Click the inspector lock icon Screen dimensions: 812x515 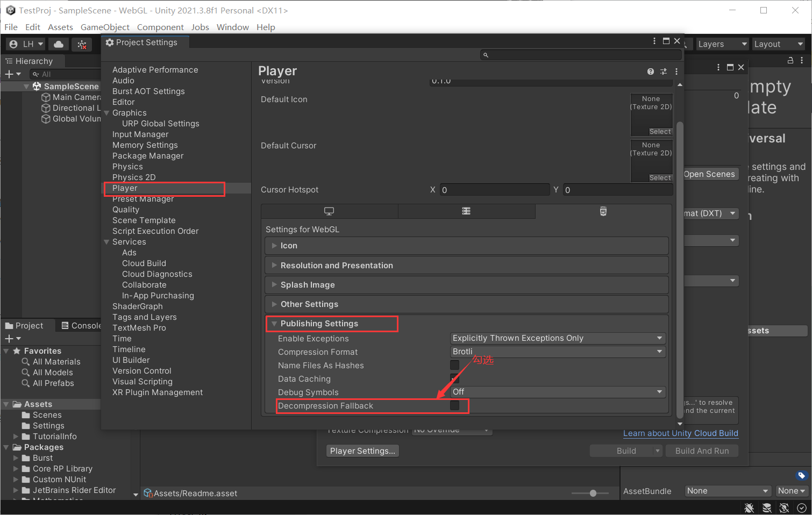pos(790,61)
